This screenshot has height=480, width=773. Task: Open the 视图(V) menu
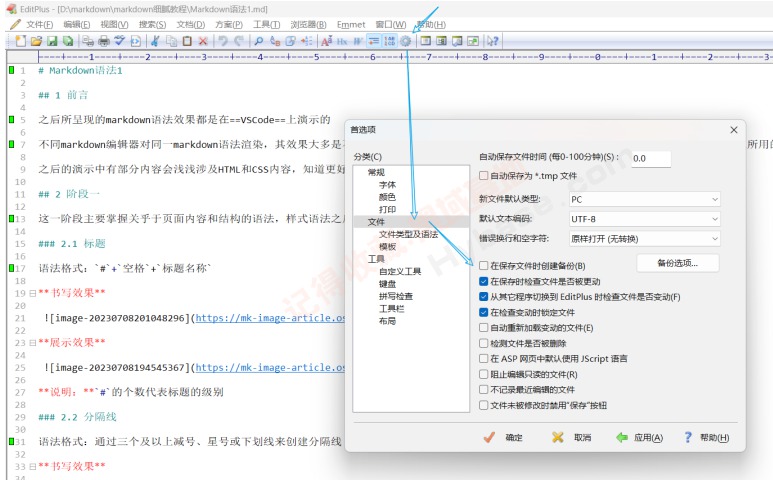[114, 24]
